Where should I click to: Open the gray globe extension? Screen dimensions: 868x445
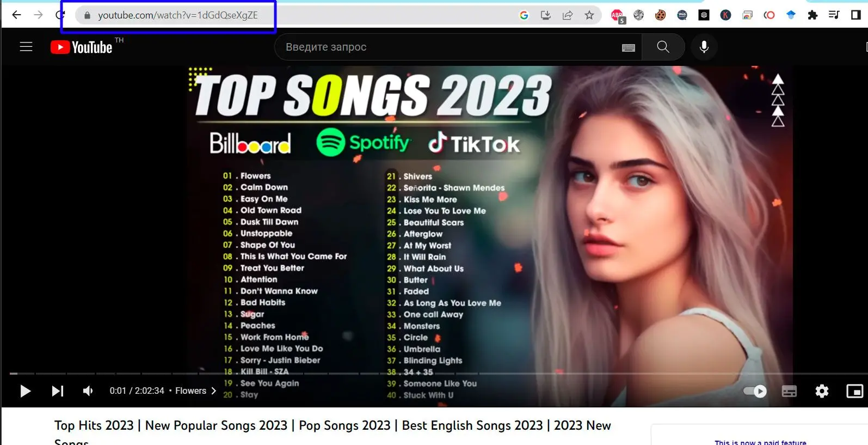coord(639,15)
